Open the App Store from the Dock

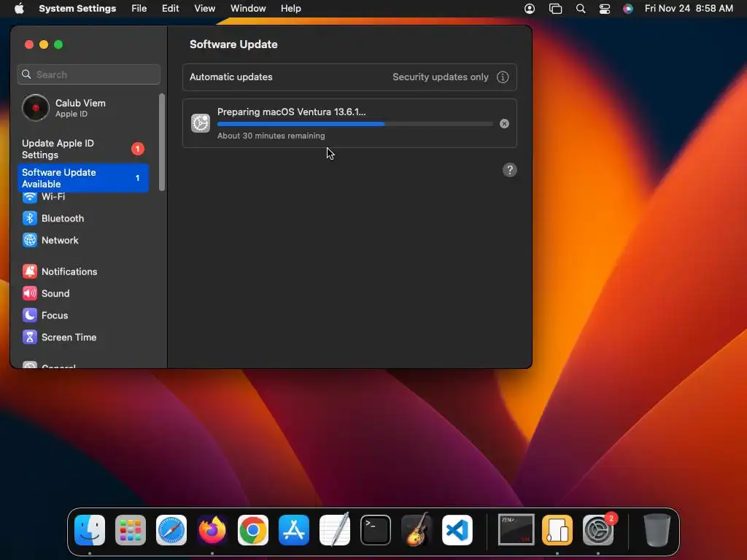(294, 530)
